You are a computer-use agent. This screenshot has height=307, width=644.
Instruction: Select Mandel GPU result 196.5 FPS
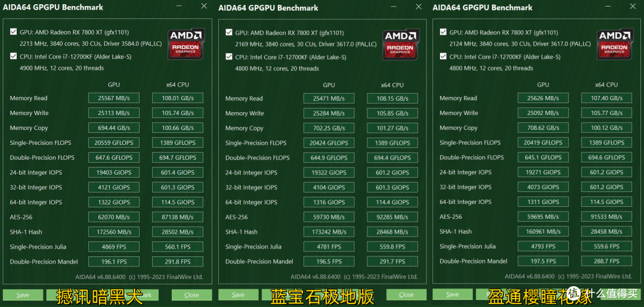pyautogui.click(x=329, y=262)
